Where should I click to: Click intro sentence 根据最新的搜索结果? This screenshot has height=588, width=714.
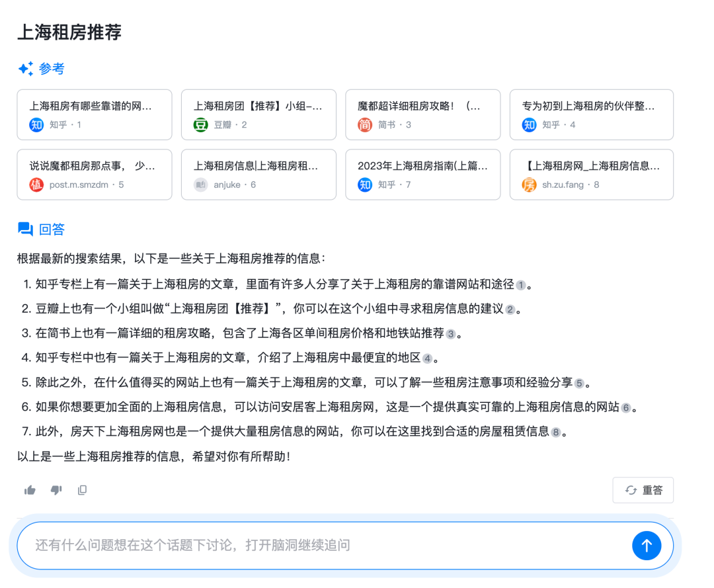pyautogui.click(x=171, y=259)
